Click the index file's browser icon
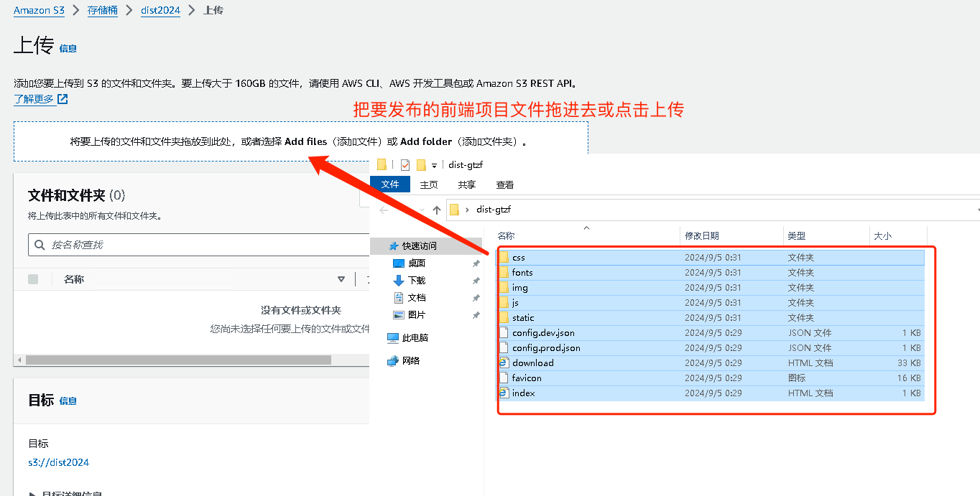Screen dimensions: 980x496 coord(504,393)
